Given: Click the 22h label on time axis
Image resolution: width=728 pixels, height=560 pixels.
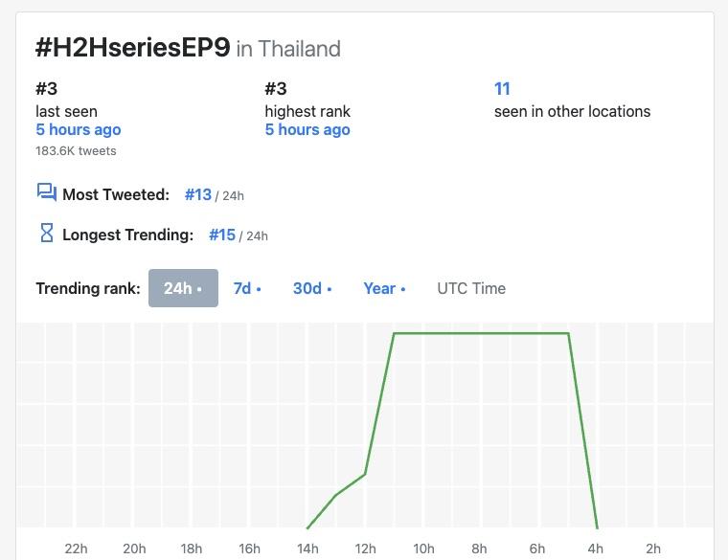Looking at the screenshot, I should point(77,549).
